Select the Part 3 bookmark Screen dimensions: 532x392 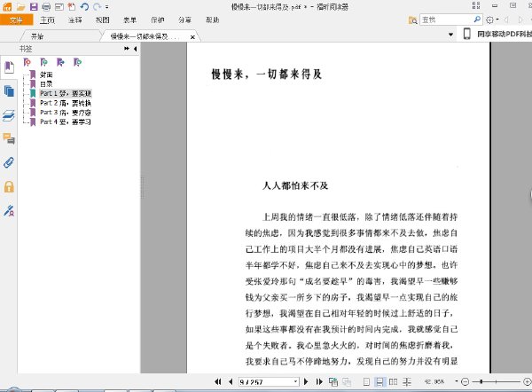[x=66, y=113]
